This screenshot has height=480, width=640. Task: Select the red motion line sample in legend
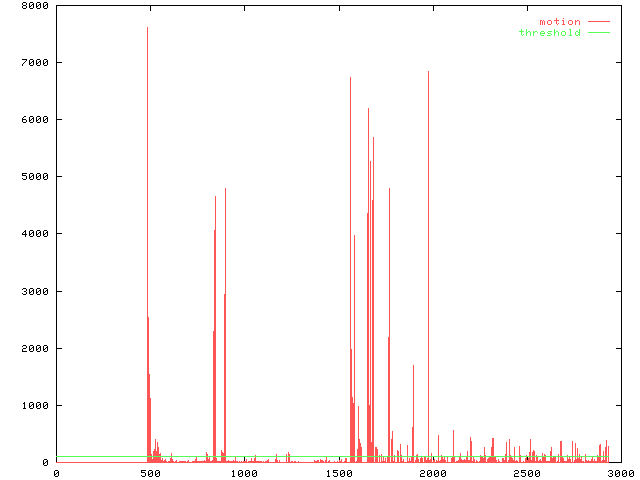[x=598, y=22]
